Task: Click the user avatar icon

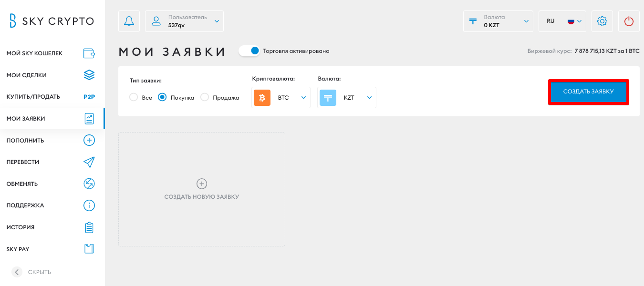Action: tap(156, 21)
